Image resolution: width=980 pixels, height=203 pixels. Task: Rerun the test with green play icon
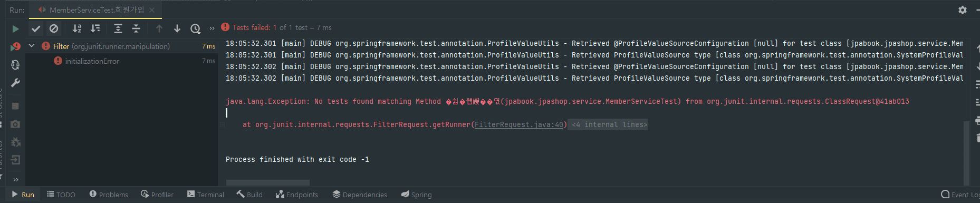point(15,28)
